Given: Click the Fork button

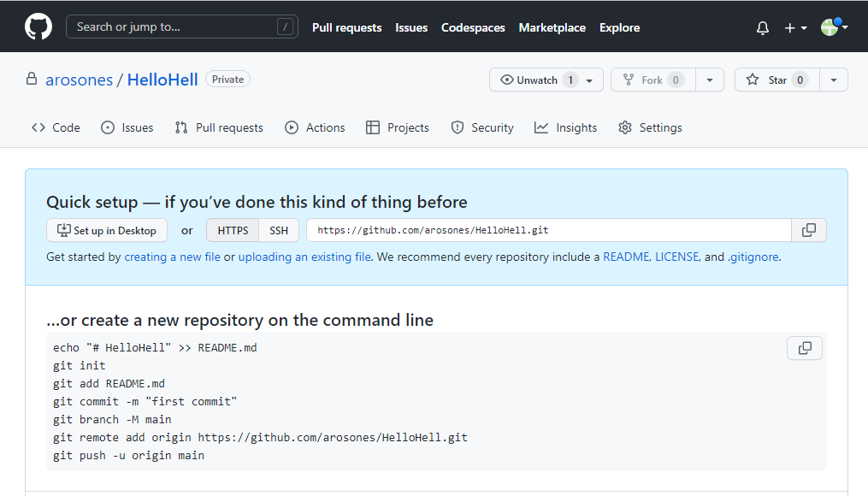Looking at the screenshot, I should click(x=652, y=80).
